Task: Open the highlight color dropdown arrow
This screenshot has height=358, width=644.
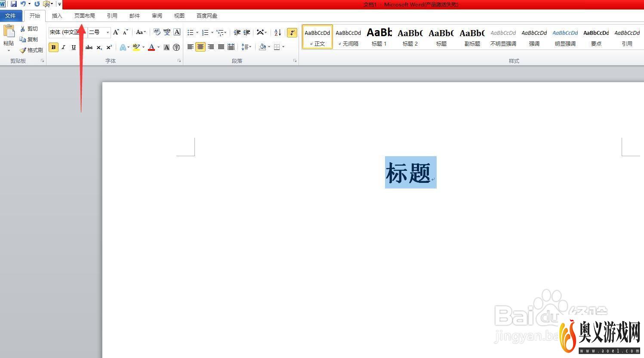Action: 143,47
